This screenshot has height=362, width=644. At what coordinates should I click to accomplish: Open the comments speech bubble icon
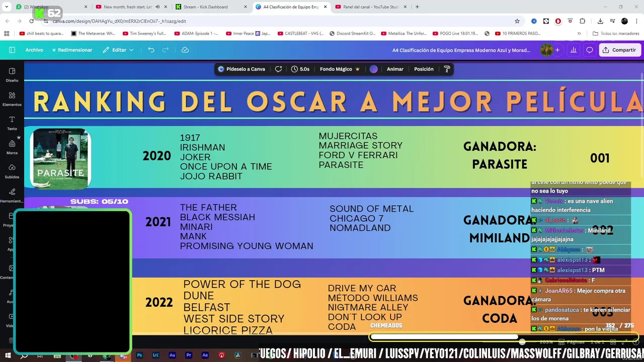[590, 50]
